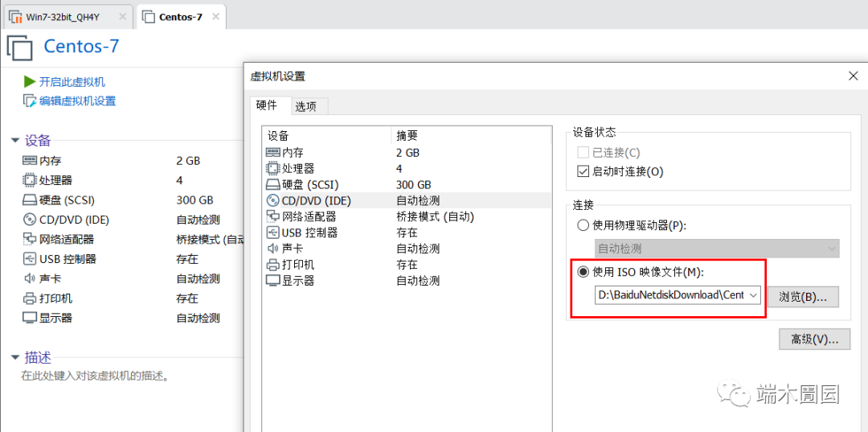Click the processor icon in main window device list
Image resolution: width=868 pixels, height=432 pixels.
(30, 180)
